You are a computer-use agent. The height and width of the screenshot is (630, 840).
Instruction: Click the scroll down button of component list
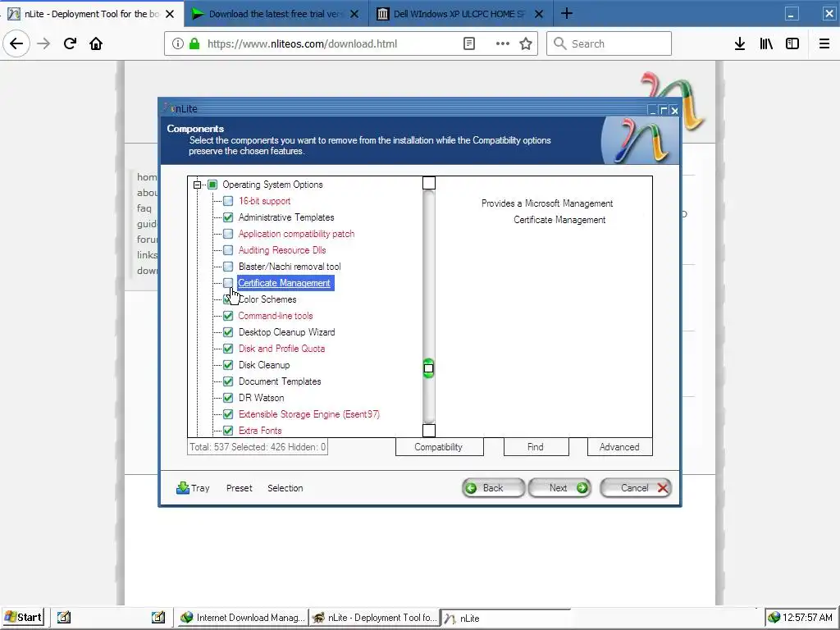point(428,430)
